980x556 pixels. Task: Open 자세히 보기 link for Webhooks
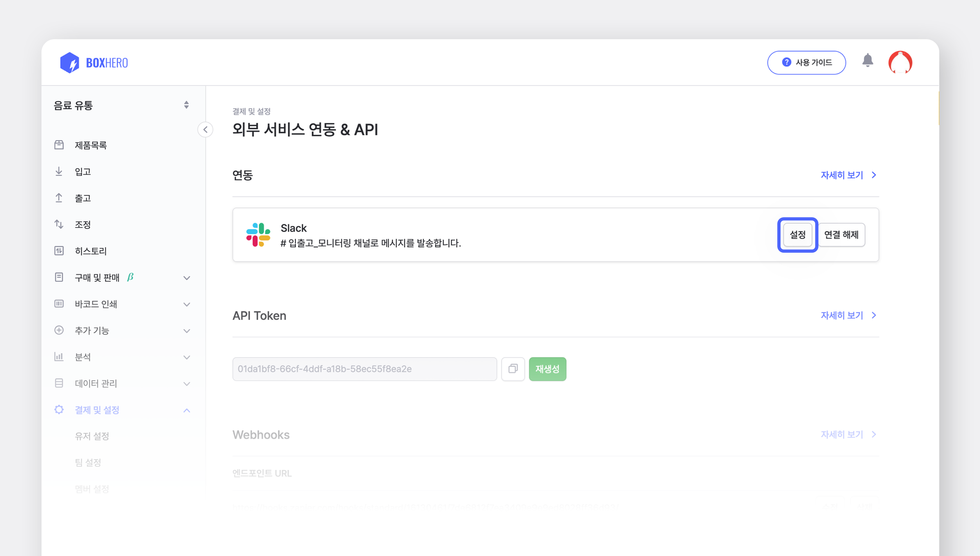848,434
